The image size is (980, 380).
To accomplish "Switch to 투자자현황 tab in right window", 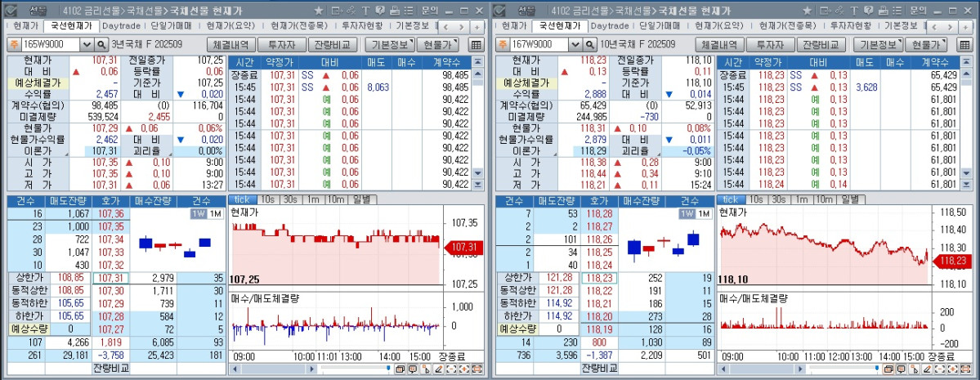I will tap(852, 25).
